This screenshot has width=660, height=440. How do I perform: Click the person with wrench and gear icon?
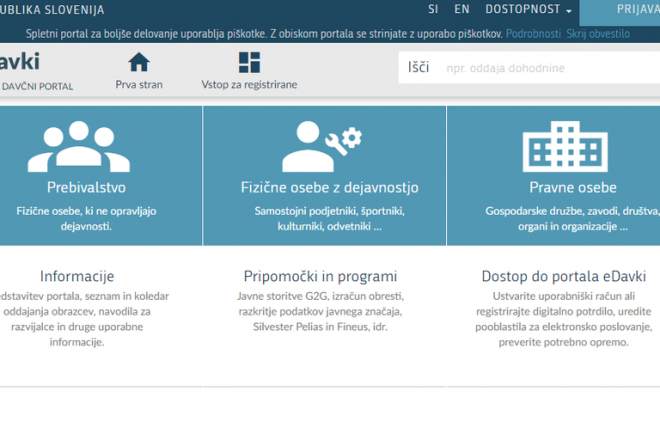[322, 147]
